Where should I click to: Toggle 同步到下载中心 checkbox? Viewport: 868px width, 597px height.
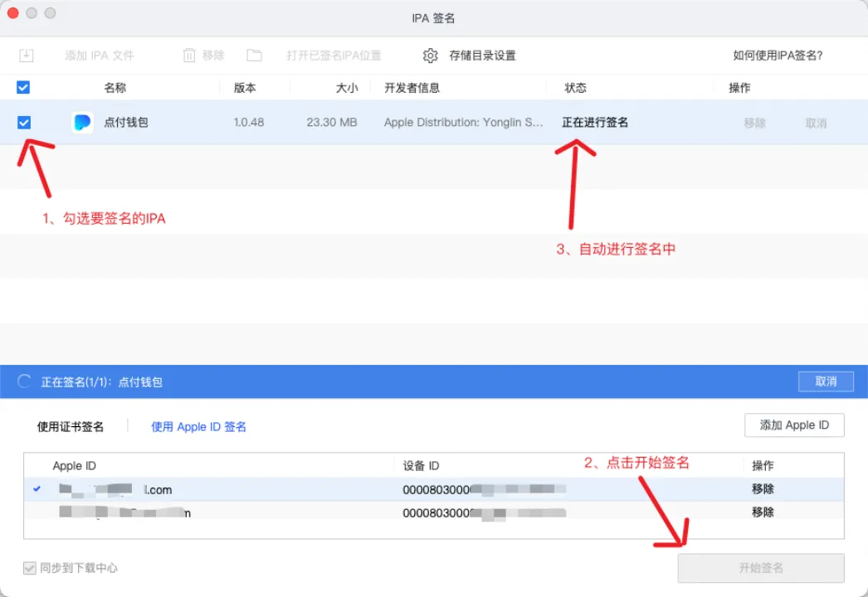[x=30, y=568]
